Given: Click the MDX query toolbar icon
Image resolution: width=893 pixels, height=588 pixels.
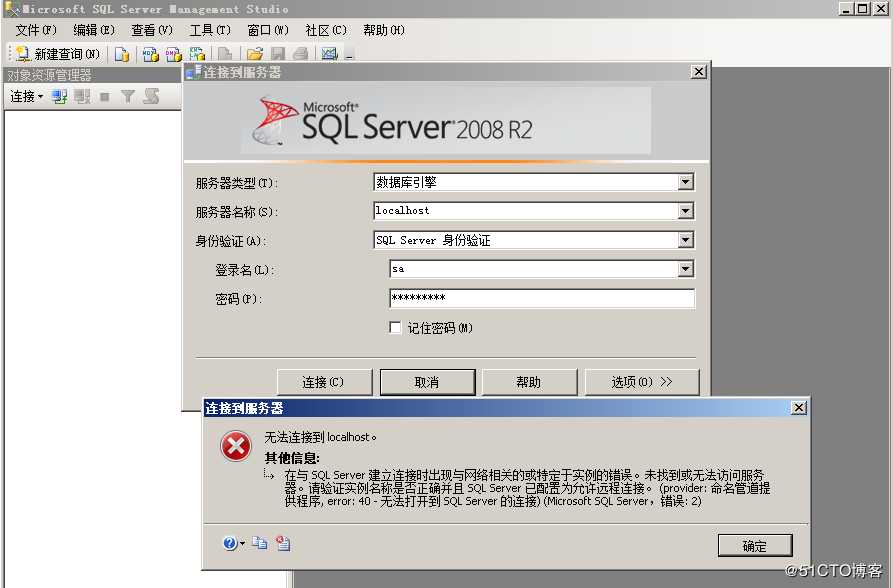Looking at the screenshot, I should coord(150,54).
